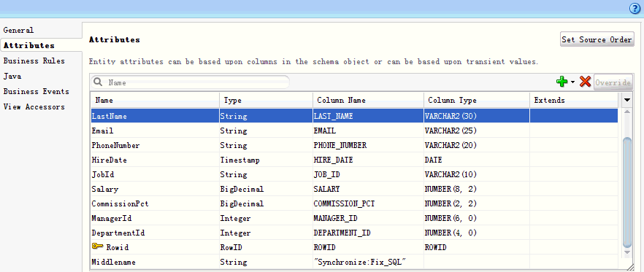Click the scrollbar up arrow
This screenshot has width=644, height=272.
pyautogui.click(x=626, y=111)
